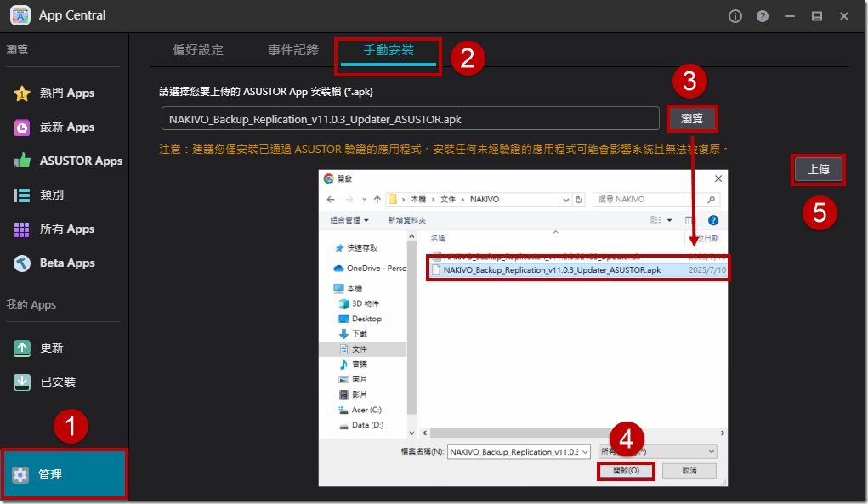Open the 類別 categories list
This screenshot has width=868, height=504.
pos(39,195)
